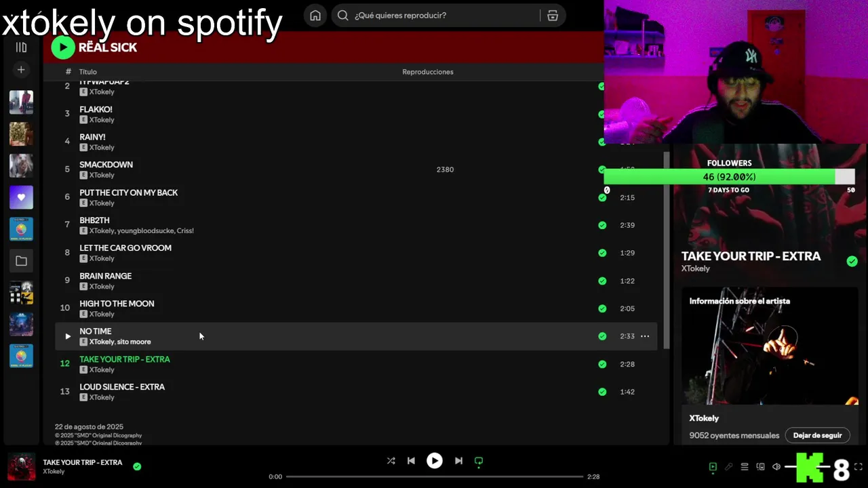Open XTokely artist link in the player bar
Image resolution: width=868 pixels, height=488 pixels.
pos(54,472)
